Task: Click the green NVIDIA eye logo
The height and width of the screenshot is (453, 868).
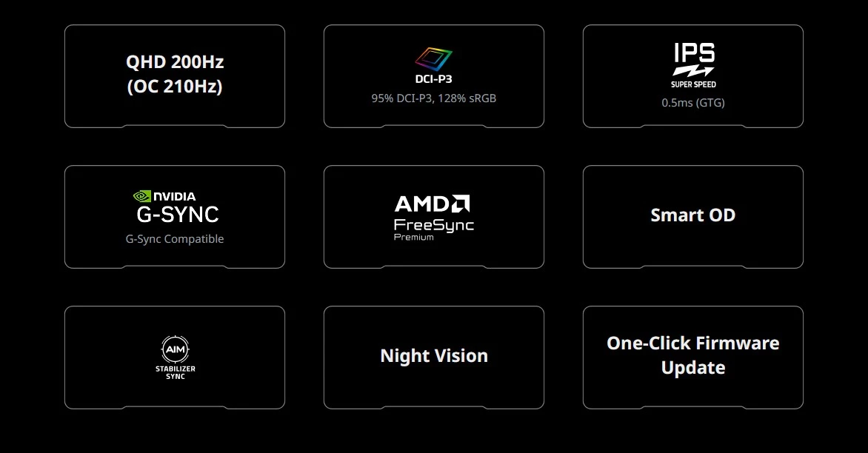Action: (x=141, y=196)
